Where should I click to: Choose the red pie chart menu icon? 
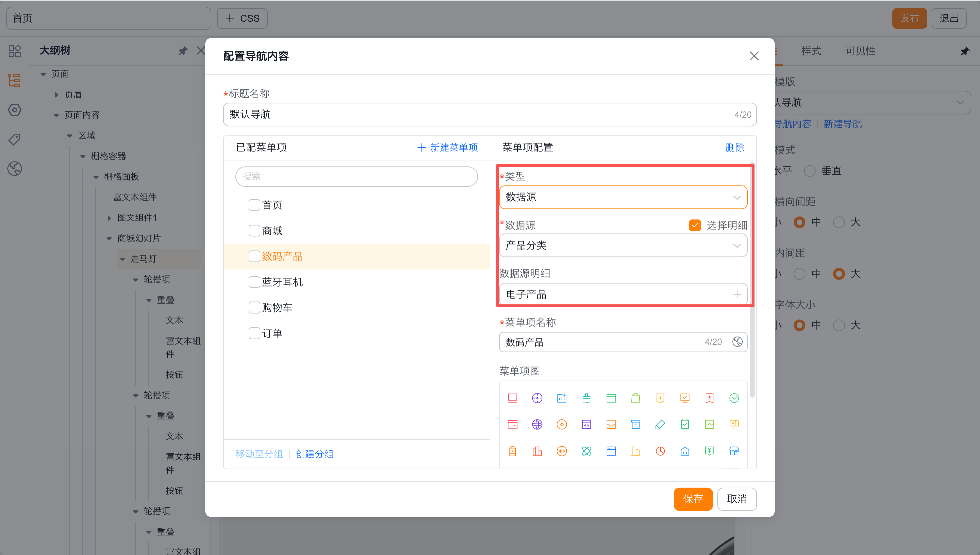660,451
